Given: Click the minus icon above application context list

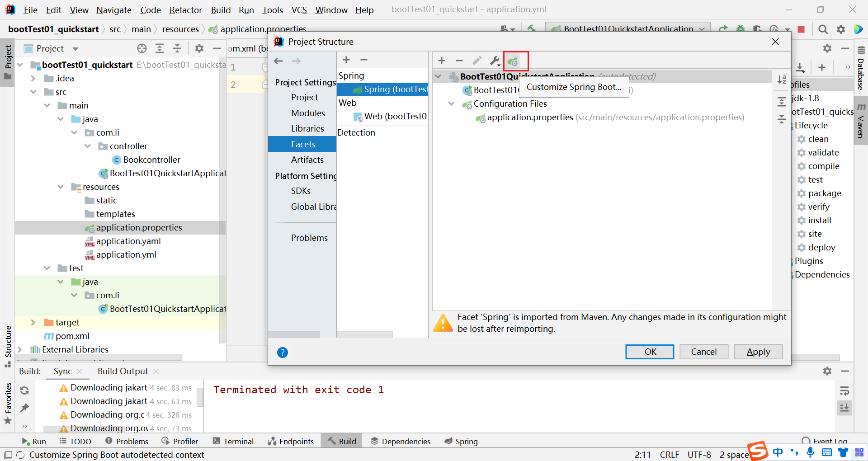Looking at the screenshot, I should coord(459,61).
